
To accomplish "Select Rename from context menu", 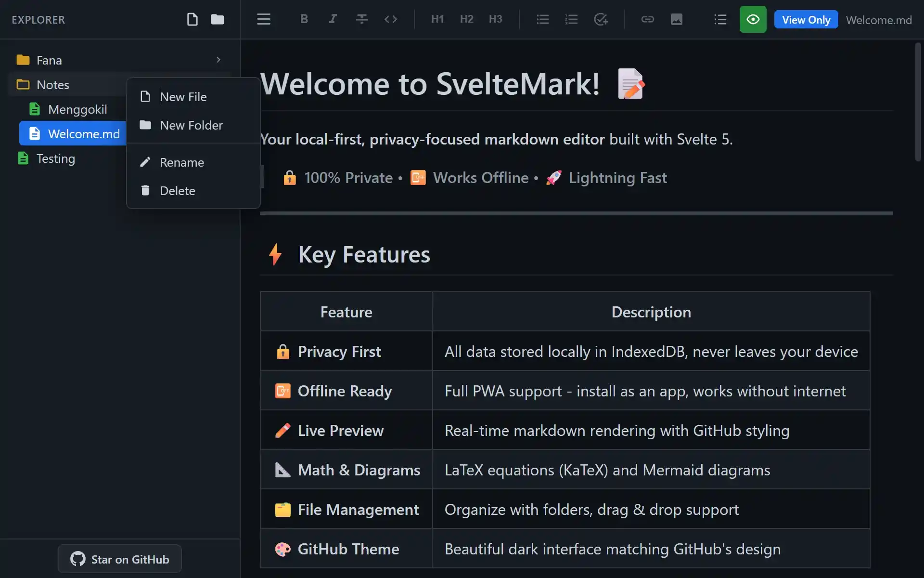I will point(181,162).
